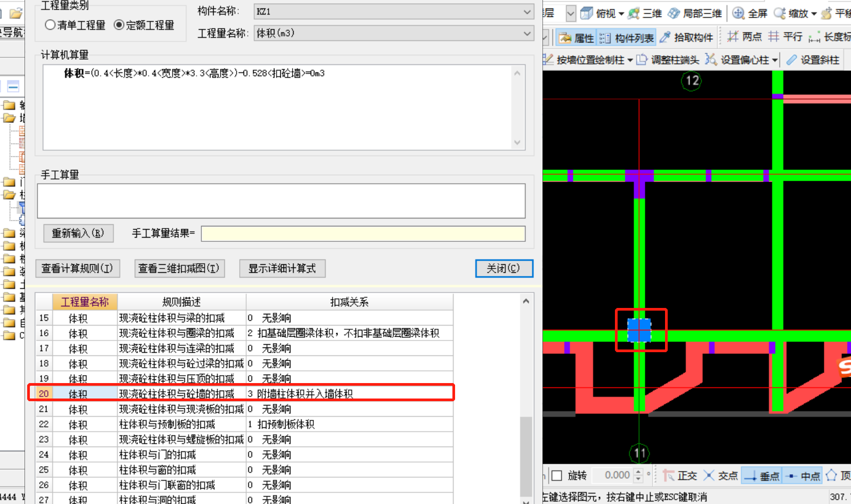Open 按墙位置绘制柱 dropdown arrow
The image size is (851, 504).
(x=630, y=60)
